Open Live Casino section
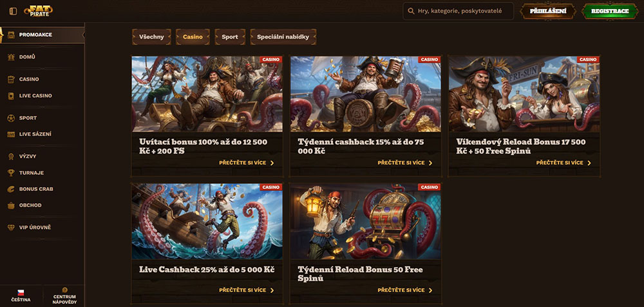This screenshot has height=307, width=644. click(x=35, y=95)
